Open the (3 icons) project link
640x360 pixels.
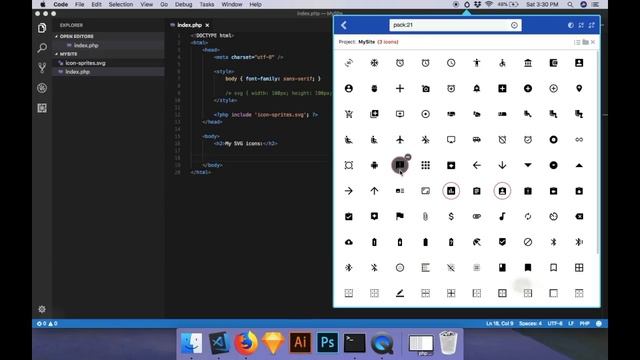click(x=388, y=42)
